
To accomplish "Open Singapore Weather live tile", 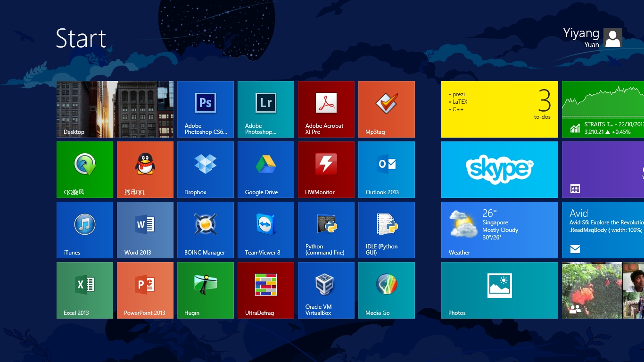I will click(x=500, y=230).
